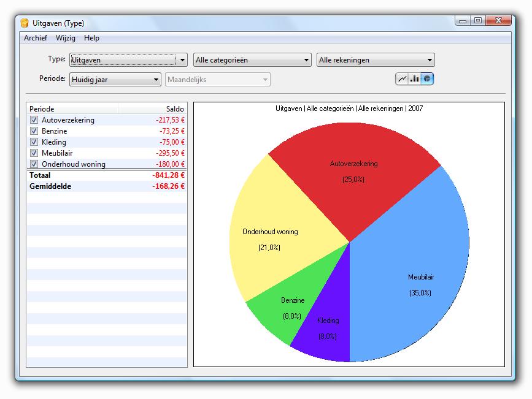
Task: Open the Alle rekeningen dropdown
Action: (x=376, y=60)
